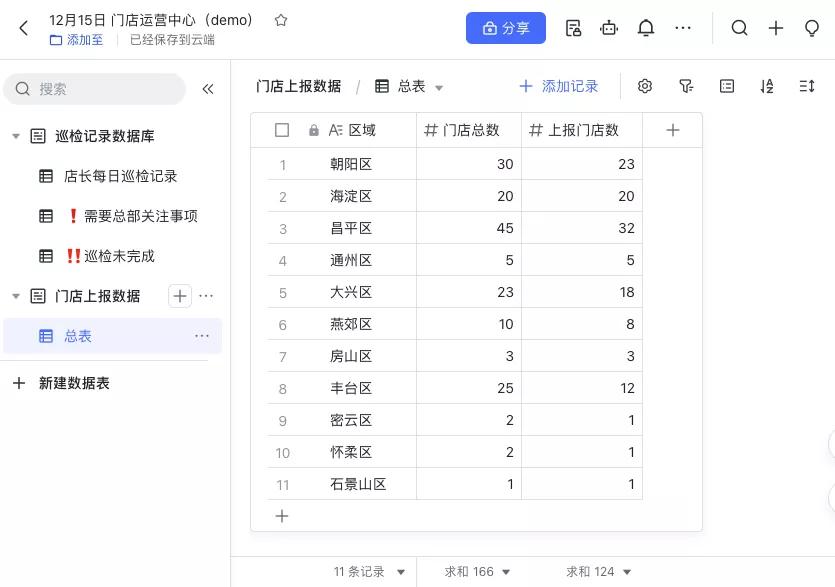The height and width of the screenshot is (587, 835).
Task: Open the filter icon on the table toolbar
Action: (686, 86)
